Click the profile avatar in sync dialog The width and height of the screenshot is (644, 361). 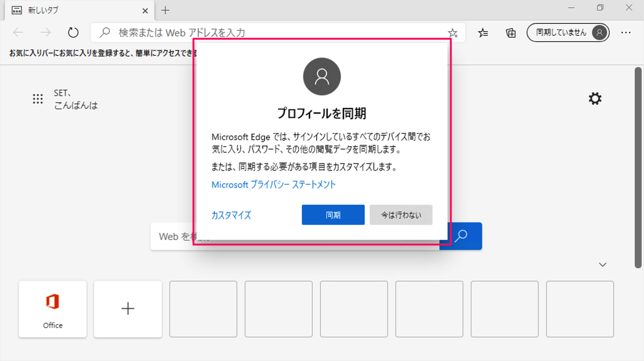coord(322,76)
